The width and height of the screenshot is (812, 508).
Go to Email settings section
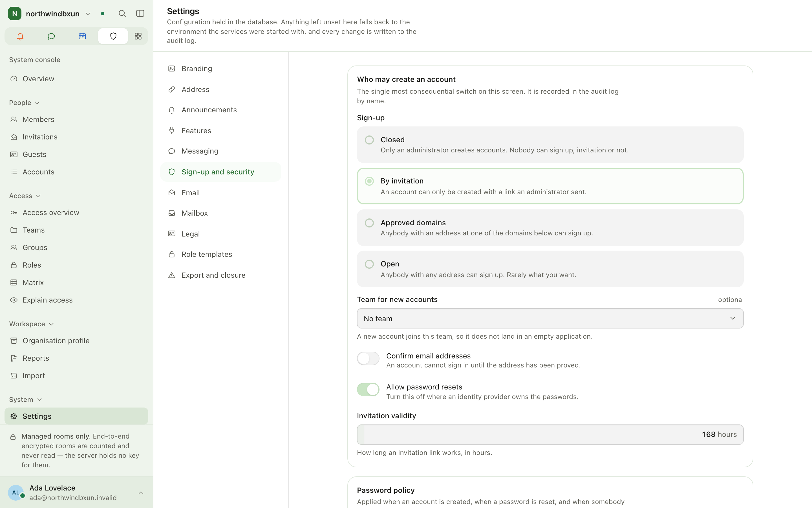(221, 193)
